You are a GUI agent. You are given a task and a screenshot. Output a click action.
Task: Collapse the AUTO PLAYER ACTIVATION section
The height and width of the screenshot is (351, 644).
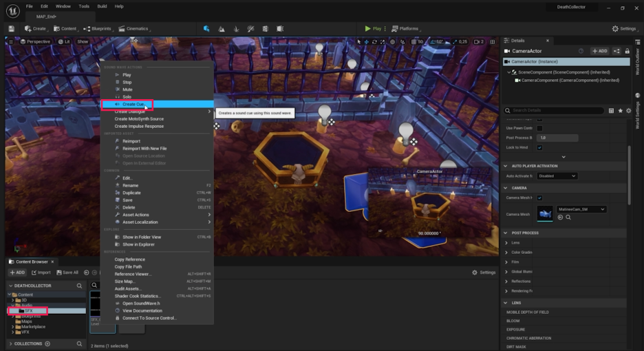pyautogui.click(x=506, y=166)
